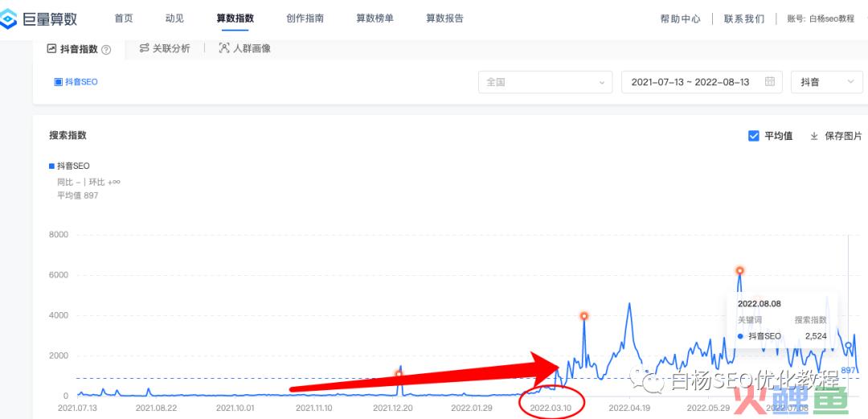Open the 算数榜单 nav item
Viewport: 868px width, 419px height.
375,18
